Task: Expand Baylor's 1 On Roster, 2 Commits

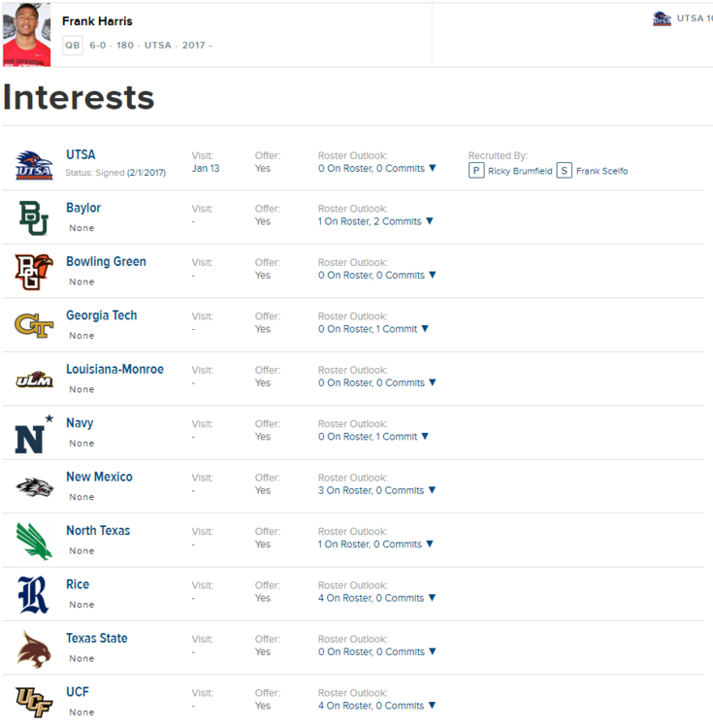Action: coord(430,222)
